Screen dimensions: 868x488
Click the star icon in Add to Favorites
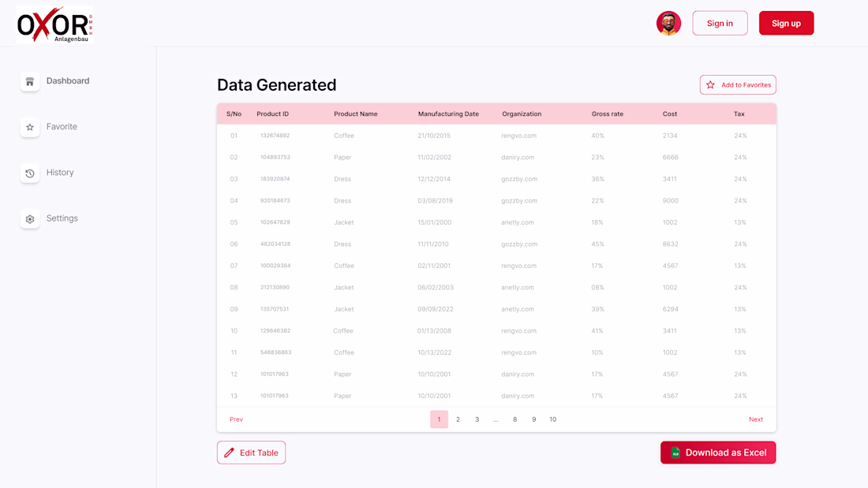pyautogui.click(x=710, y=84)
